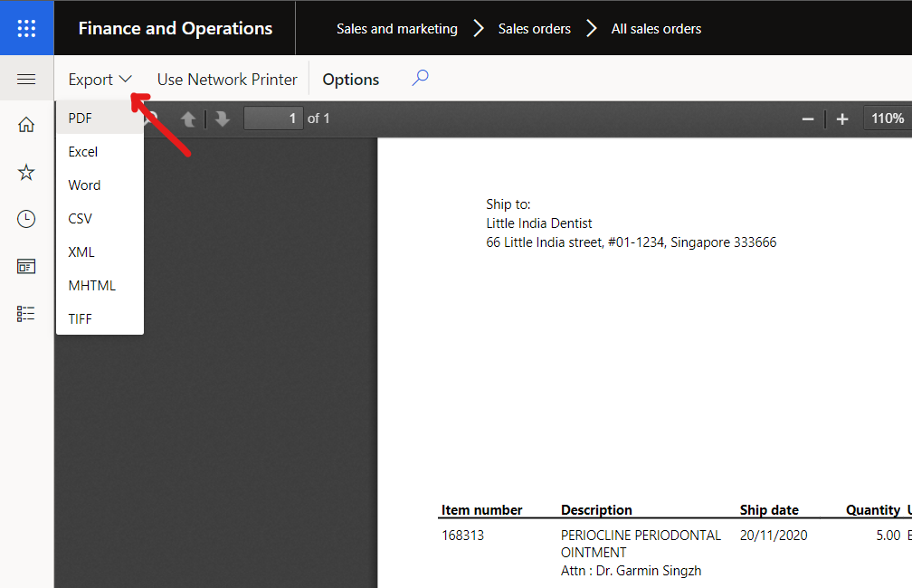Select item number 168313
This screenshot has height=588, width=912.
pyautogui.click(x=462, y=535)
